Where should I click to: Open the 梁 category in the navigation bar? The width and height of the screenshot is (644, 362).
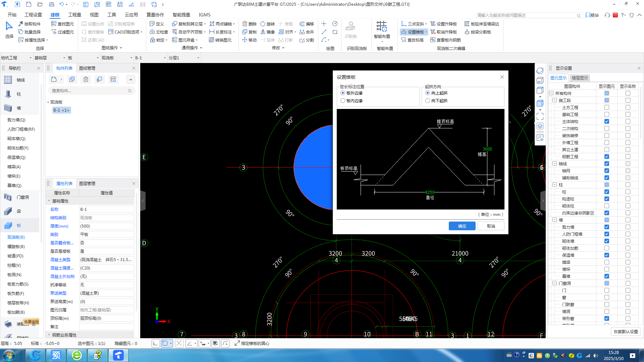[19, 211]
